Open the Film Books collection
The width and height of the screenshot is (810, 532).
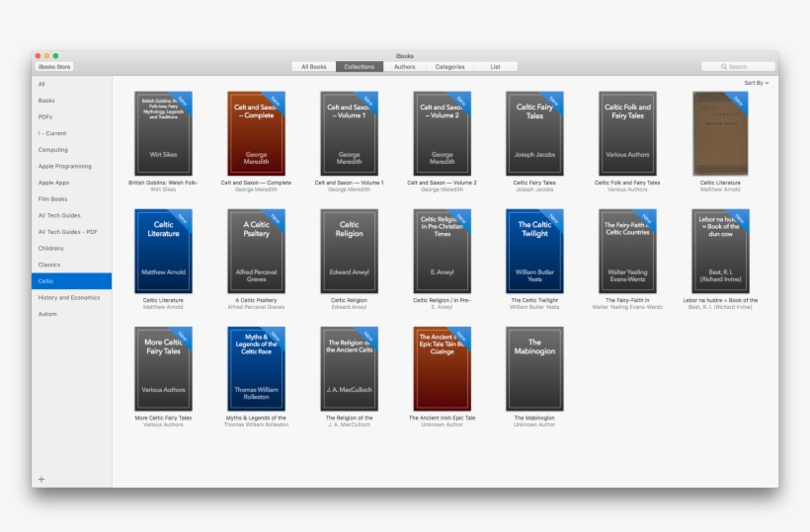(71, 199)
